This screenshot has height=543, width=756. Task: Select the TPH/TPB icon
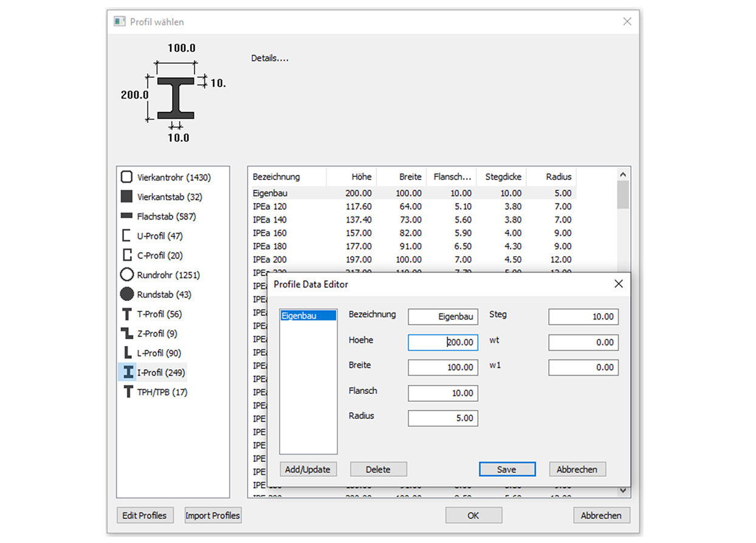click(127, 392)
